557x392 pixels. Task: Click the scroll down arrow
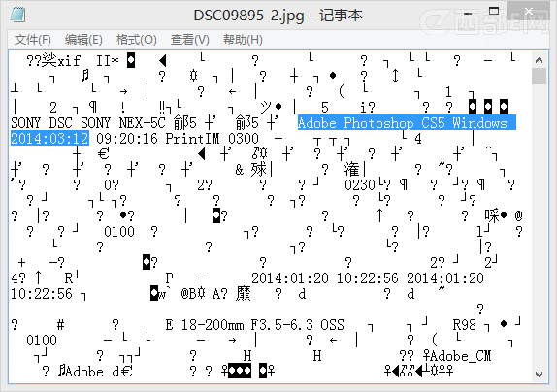tap(539, 375)
